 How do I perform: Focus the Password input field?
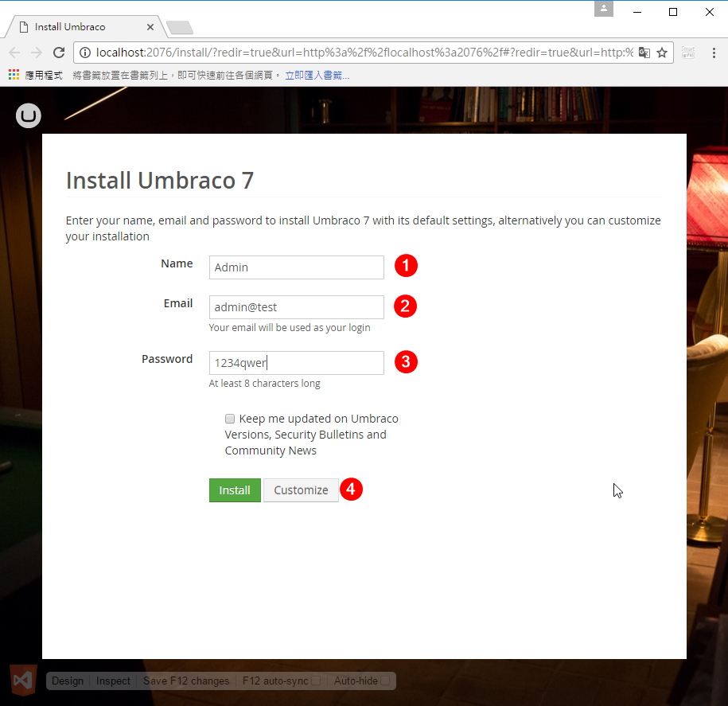point(296,363)
